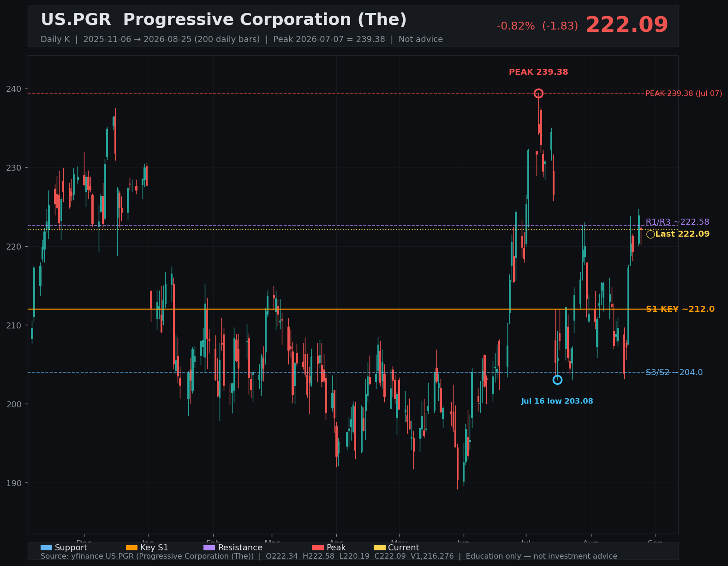
Task: Click "Peak 2026-07-07 = 239.38" in subtitle
Action: point(329,39)
